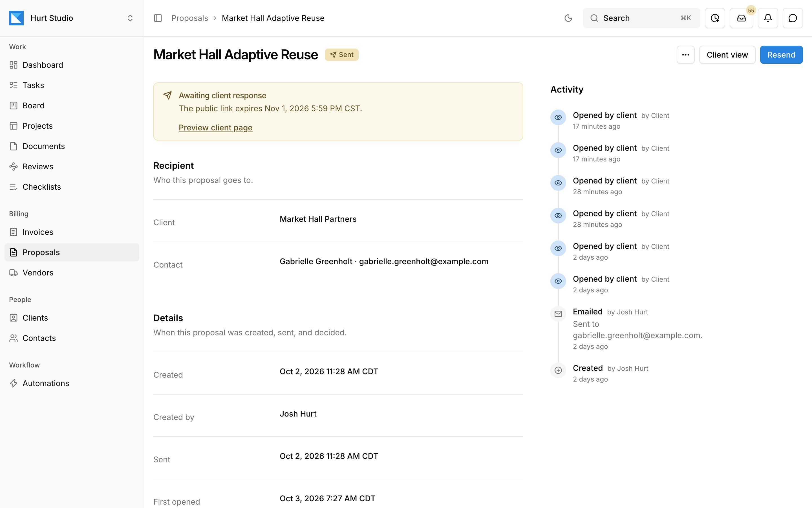Click the Created plus activity icon
This screenshot has width=812, height=508.
(x=558, y=370)
